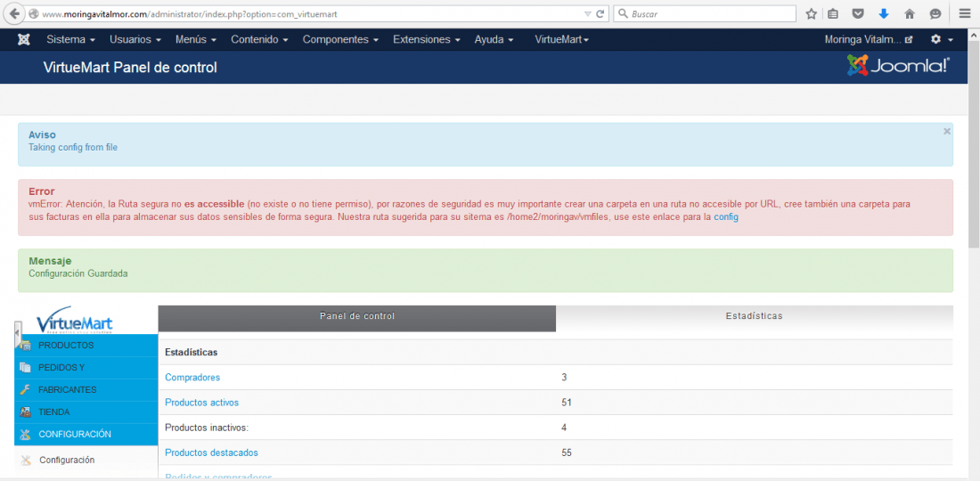Screen dimensions: 980x481
Task: Click the Joomla! brand logo
Action: pyautogui.click(x=898, y=66)
